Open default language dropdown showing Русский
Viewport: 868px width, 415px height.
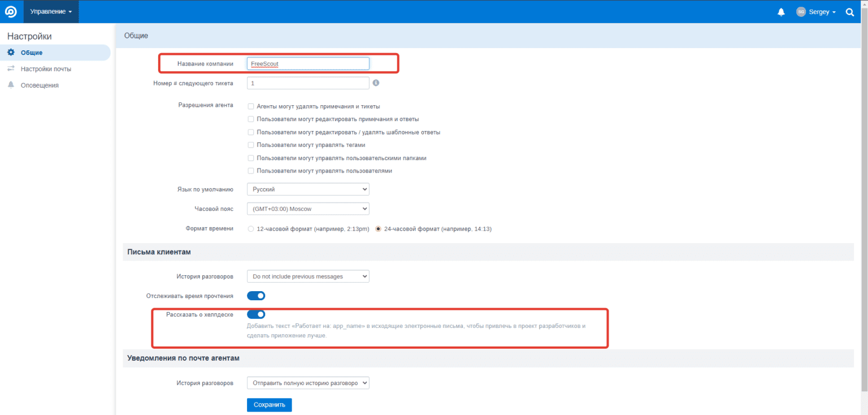click(x=308, y=189)
